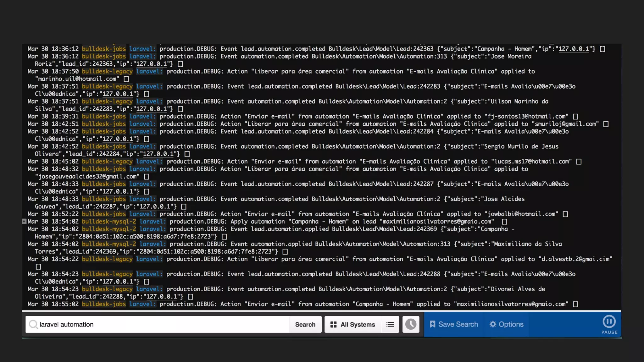644x362 pixels.
Task: Click context square after fj-santos13@hotmail.com line
Action: click(575, 117)
